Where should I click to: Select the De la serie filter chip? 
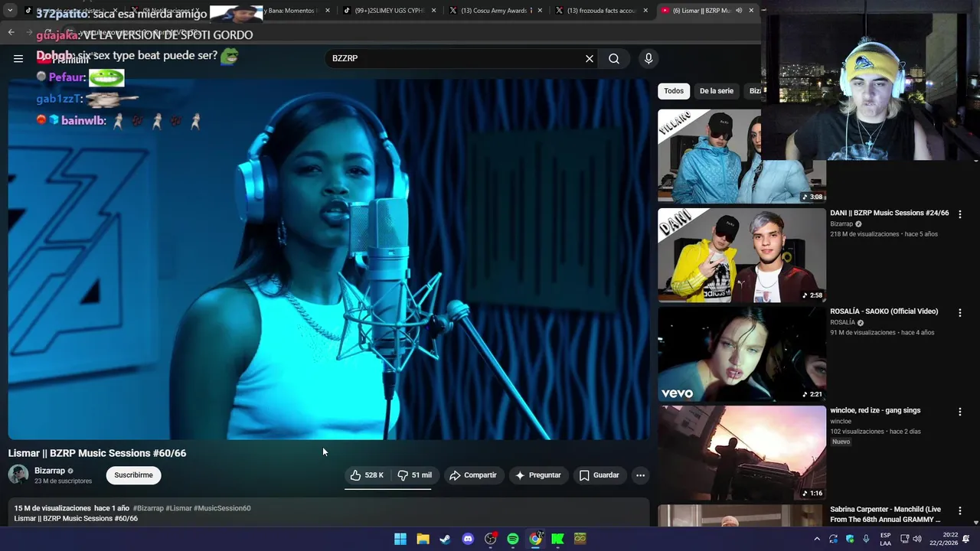[x=717, y=91]
